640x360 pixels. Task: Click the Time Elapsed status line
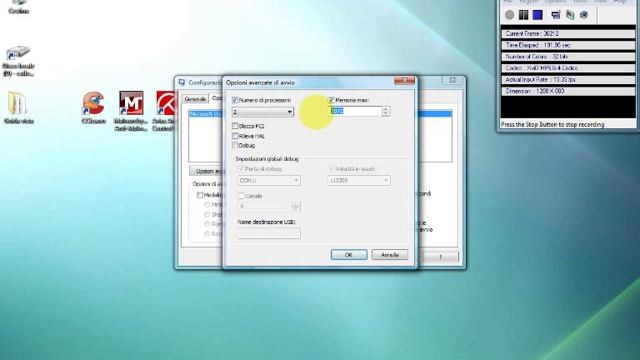[568, 45]
